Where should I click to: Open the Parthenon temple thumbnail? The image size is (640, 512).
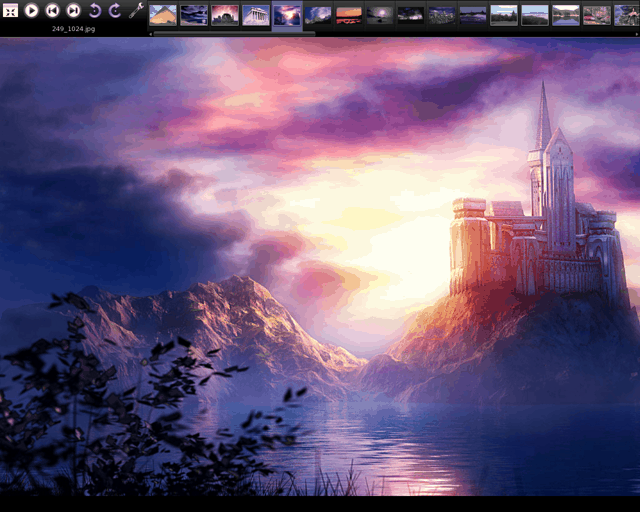(x=256, y=15)
